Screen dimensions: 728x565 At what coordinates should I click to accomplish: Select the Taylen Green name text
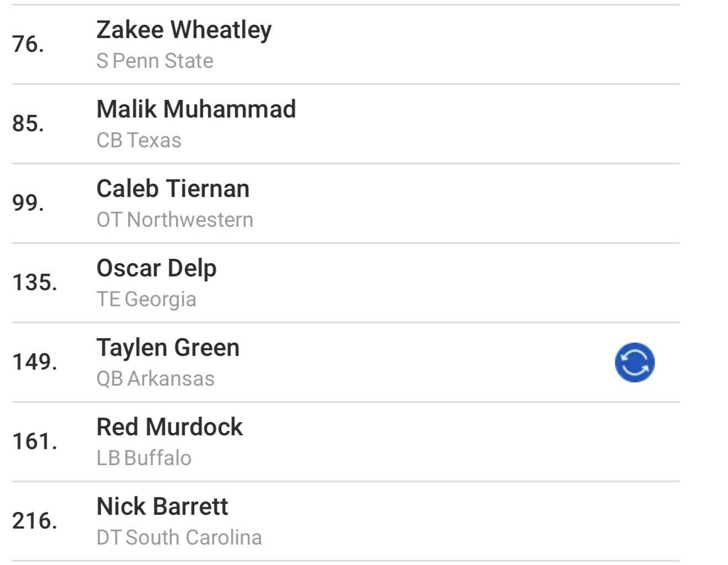pos(168,348)
